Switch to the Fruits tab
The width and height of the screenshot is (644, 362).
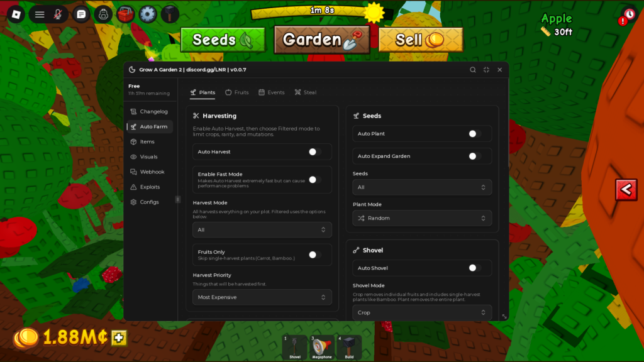pyautogui.click(x=237, y=92)
